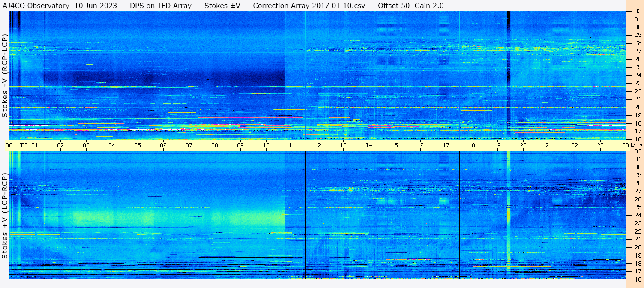Select hour 15 on the UTC time axis
The width and height of the screenshot is (644, 288).
(x=395, y=145)
